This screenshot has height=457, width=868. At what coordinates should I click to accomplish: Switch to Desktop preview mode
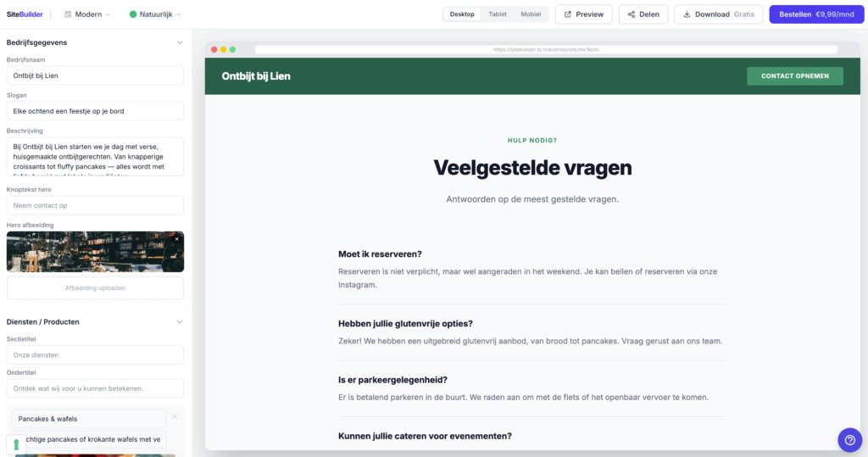pos(462,14)
